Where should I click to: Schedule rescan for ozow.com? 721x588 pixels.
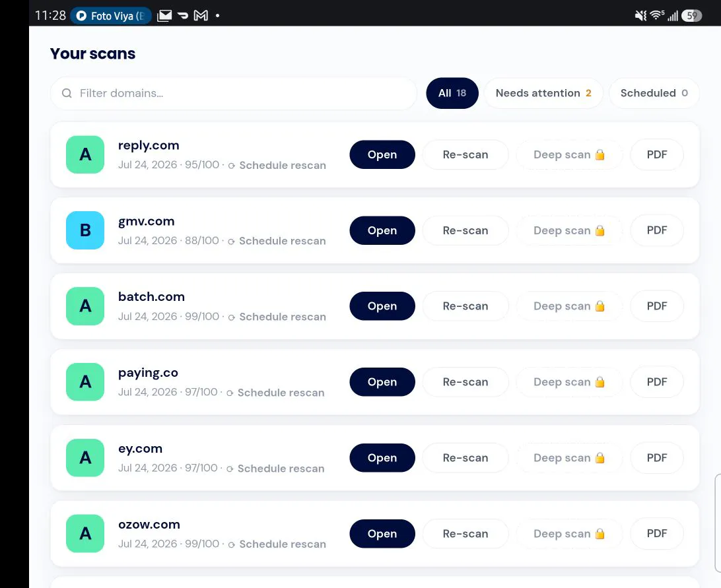[x=277, y=544]
